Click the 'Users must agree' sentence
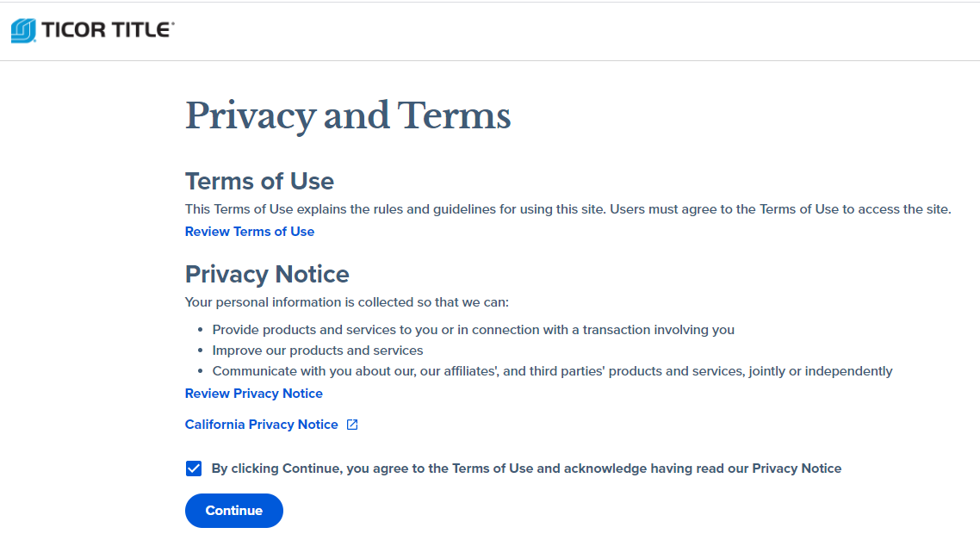Screen dimensions: 980x540 pos(780,209)
